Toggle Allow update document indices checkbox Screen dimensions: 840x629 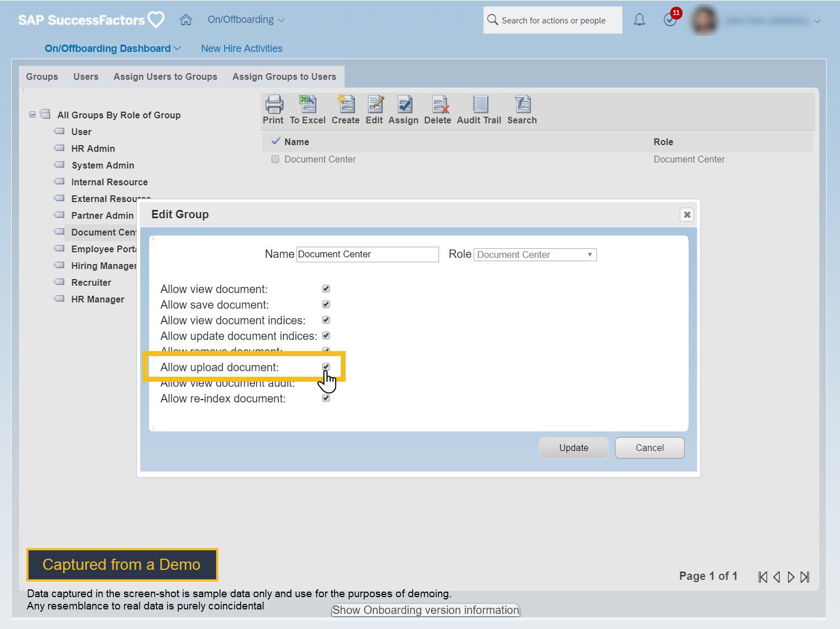326,335
